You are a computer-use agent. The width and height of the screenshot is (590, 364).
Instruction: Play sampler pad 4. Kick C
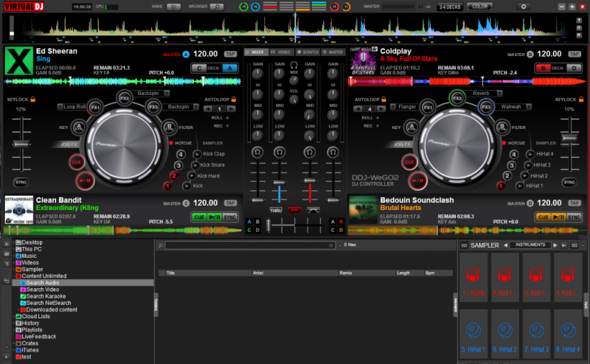pyautogui.click(x=568, y=278)
